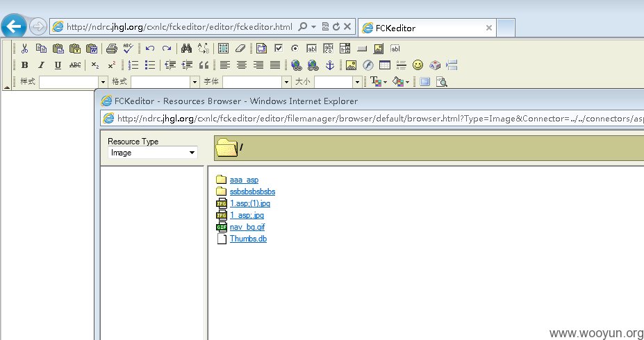
Task: Open the aaa_asp folder link
Action: coord(244,180)
